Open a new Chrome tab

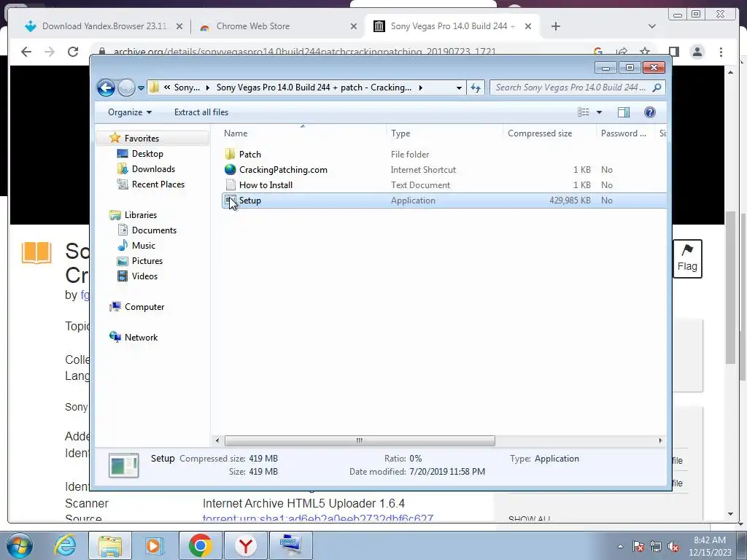(555, 26)
